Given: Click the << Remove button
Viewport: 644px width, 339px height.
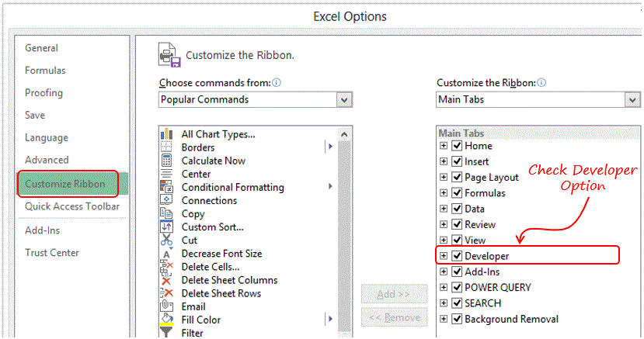Looking at the screenshot, I should [x=394, y=317].
